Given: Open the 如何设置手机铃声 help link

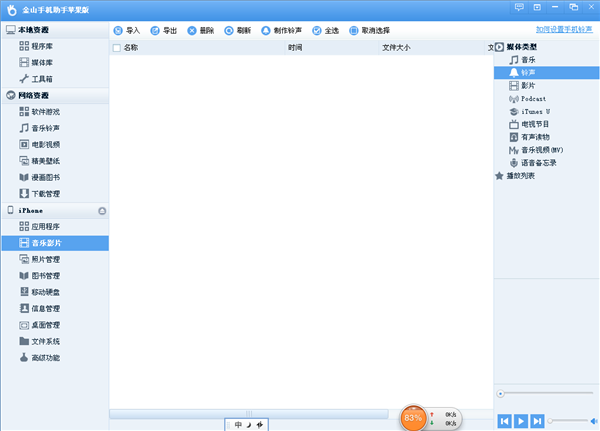Looking at the screenshot, I should pos(564,29).
